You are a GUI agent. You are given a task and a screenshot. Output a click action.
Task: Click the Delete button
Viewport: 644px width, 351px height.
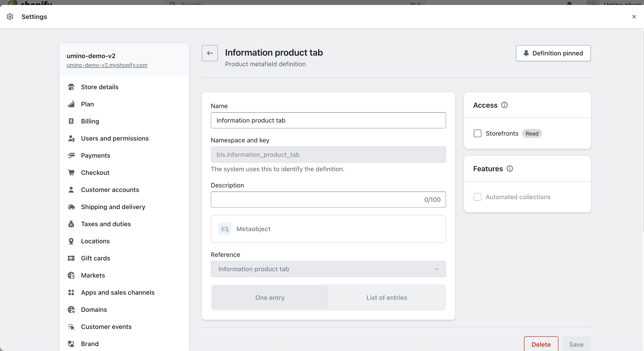tap(541, 344)
